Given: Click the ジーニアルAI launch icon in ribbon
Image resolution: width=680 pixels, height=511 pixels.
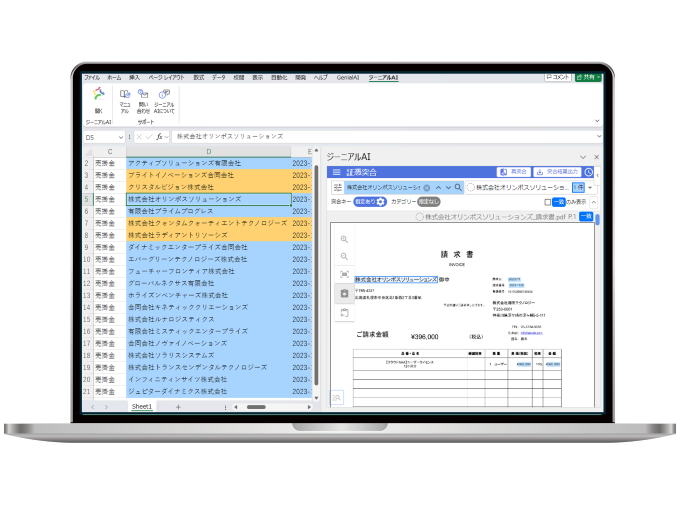Looking at the screenshot, I should coord(98,101).
